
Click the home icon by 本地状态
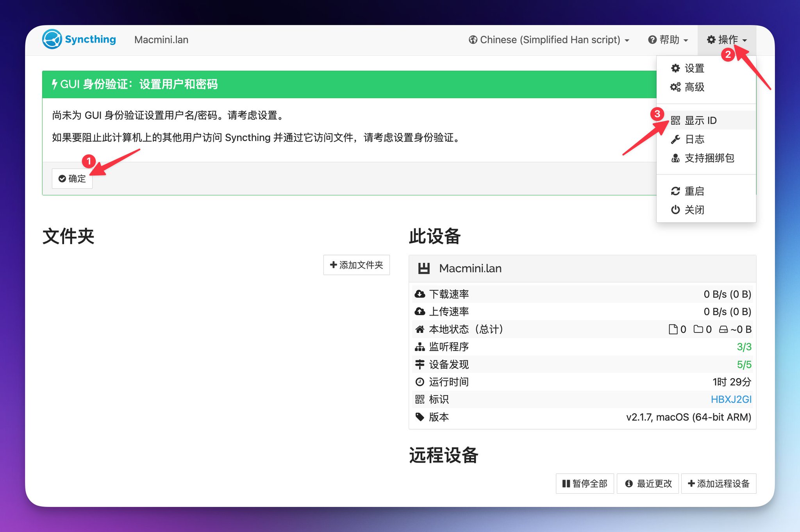coord(420,329)
